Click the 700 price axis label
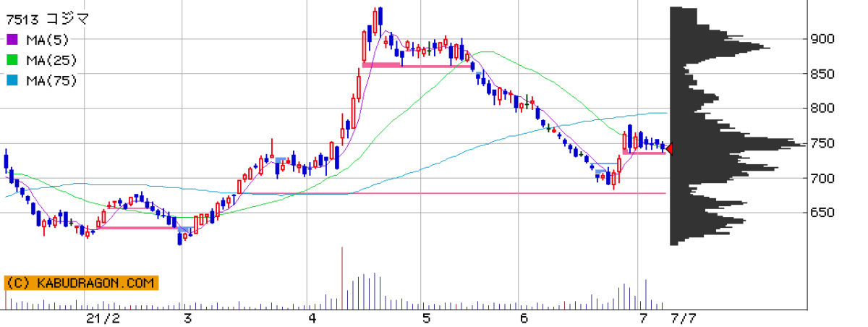Viewport: 868px width, 327px height. coord(821,178)
